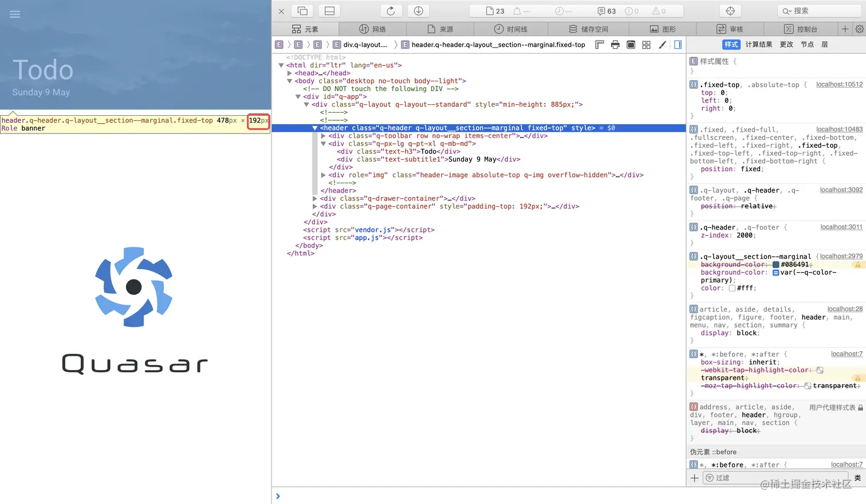
Task: Click the var(--q-color-primary) variable swatch
Action: click(x=776, y=273)
